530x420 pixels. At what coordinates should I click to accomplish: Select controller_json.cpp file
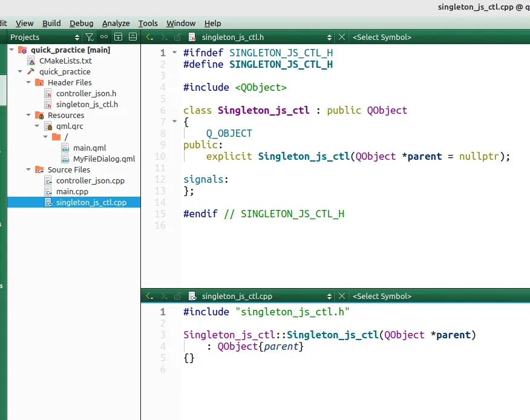tap(90, 180)
